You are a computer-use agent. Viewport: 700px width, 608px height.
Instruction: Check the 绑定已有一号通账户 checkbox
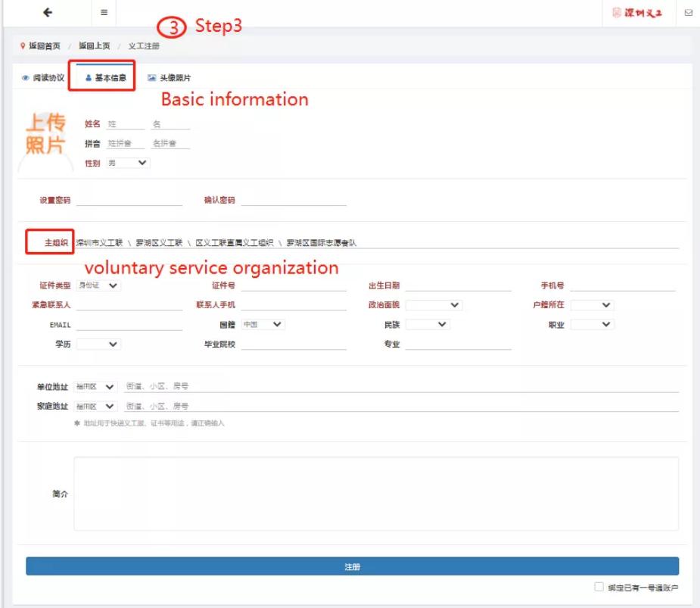599,588
